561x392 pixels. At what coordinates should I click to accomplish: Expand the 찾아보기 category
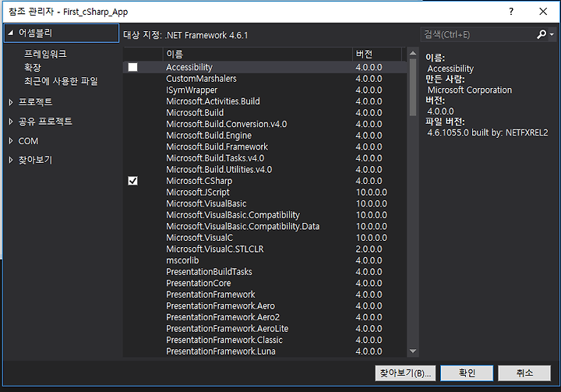11,160
